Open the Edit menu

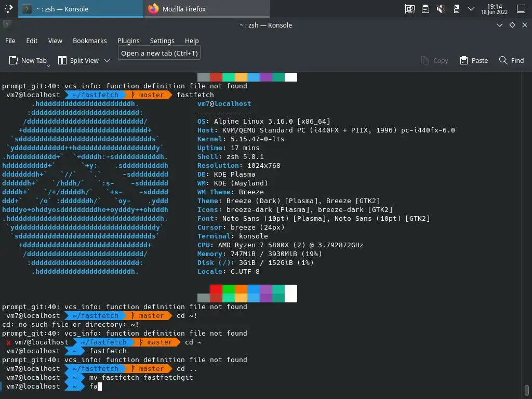(32, 41)
